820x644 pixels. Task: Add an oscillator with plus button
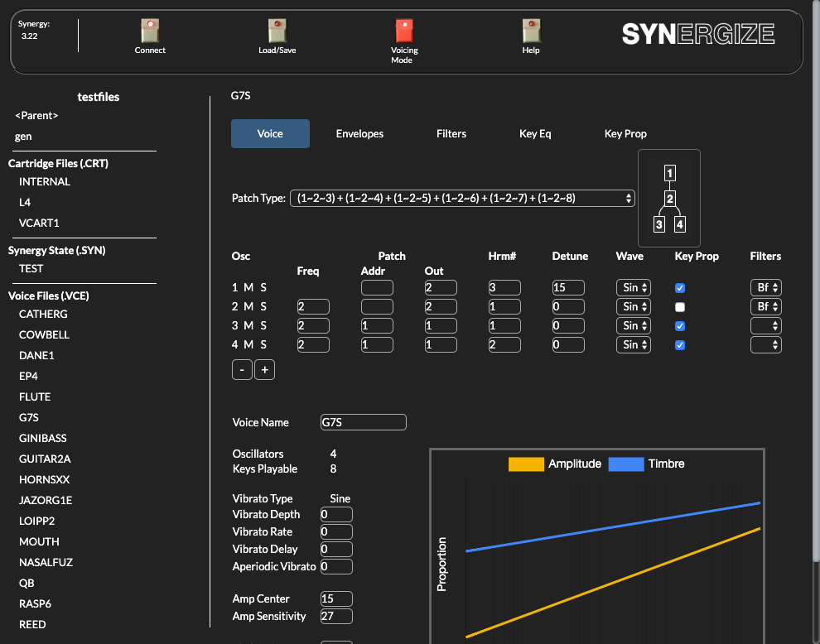coord(264,369)
